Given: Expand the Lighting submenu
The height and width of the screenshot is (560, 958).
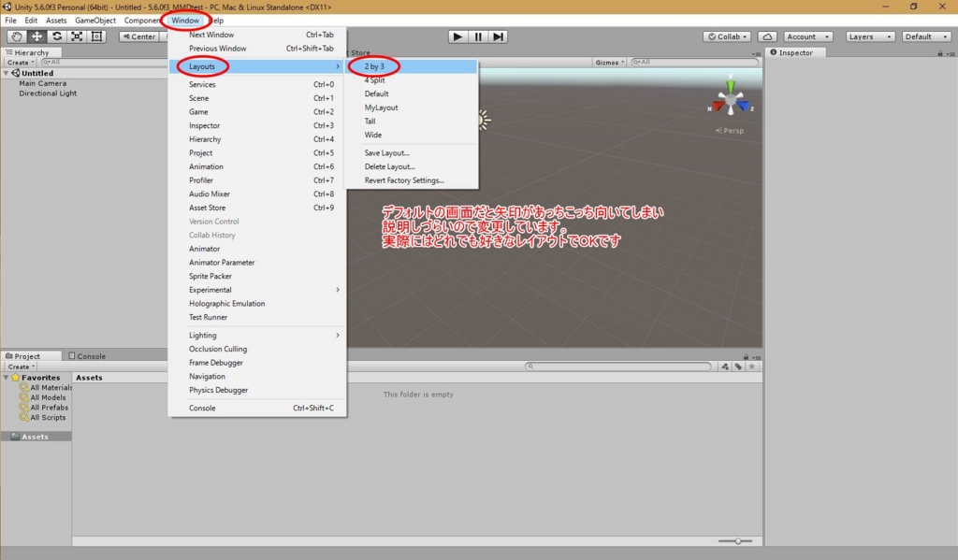Looking at the screenshot, I should coord(257,336).
